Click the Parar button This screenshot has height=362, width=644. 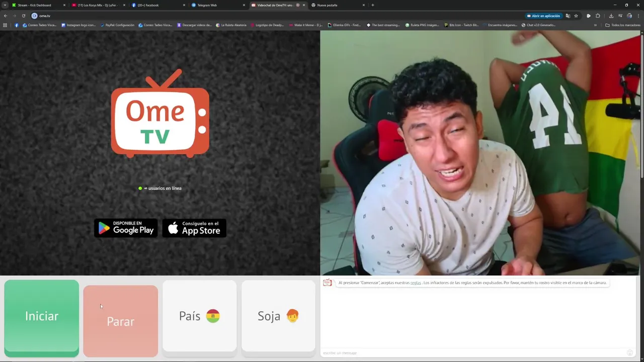[120, 321]
